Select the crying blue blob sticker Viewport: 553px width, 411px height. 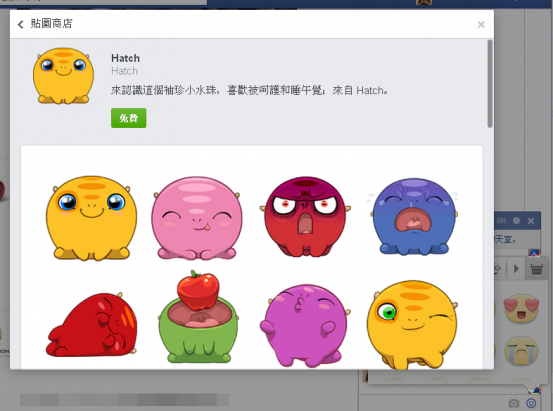413,216
